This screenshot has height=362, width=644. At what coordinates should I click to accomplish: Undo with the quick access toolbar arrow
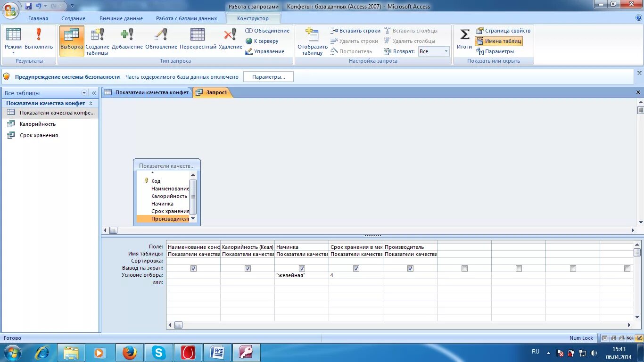coord(39,6)
